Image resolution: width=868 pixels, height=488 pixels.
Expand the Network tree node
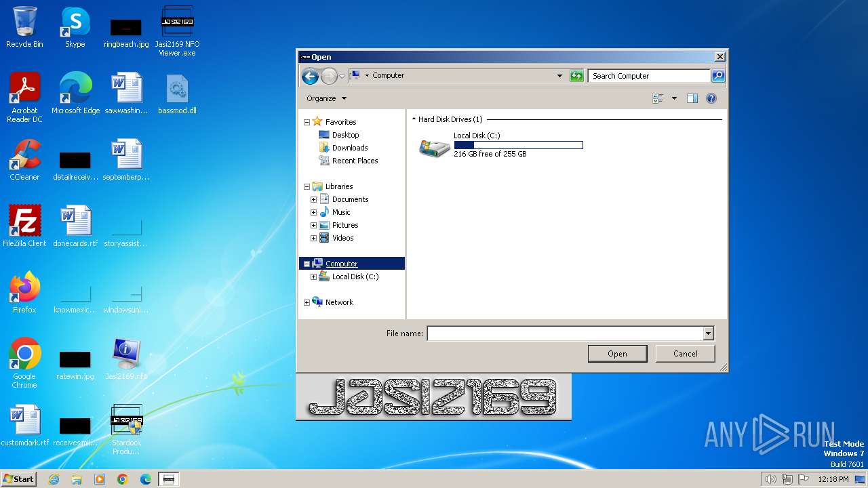click(307, 302)
